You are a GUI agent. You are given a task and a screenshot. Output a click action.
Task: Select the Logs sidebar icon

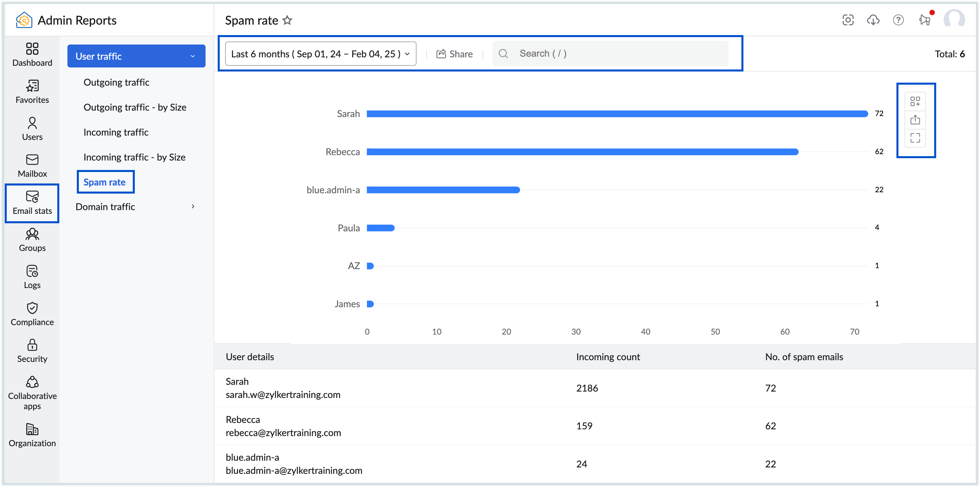tap(32, 276)
